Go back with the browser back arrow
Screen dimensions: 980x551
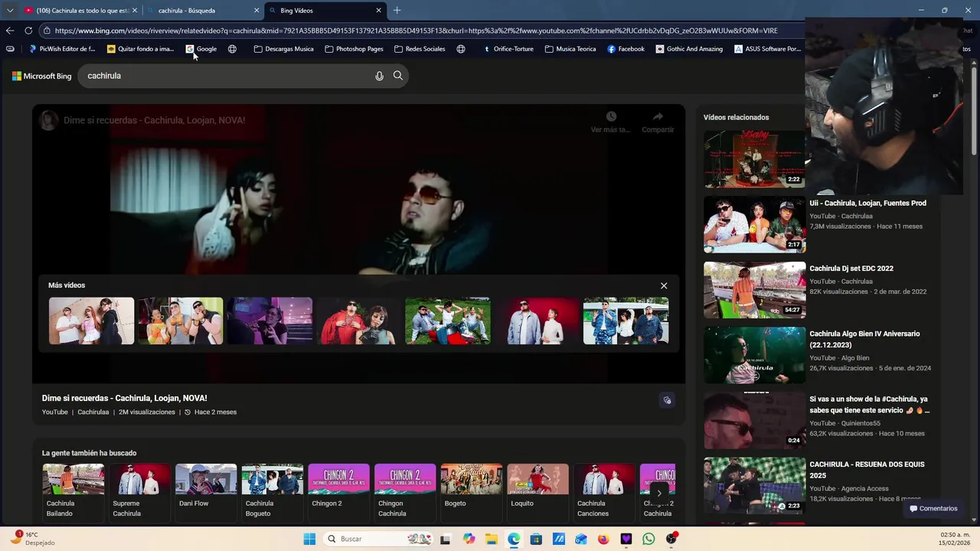pos(9,31)
